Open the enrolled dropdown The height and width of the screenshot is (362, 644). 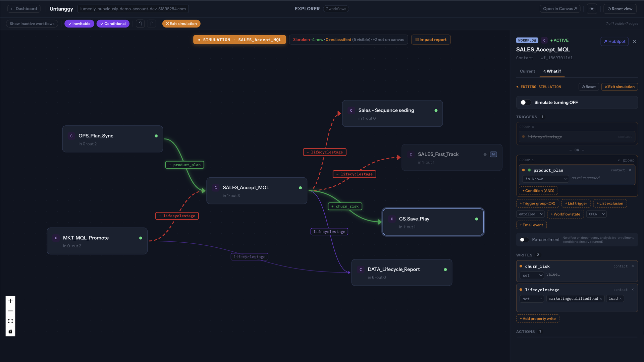click(x=530, y=214)
